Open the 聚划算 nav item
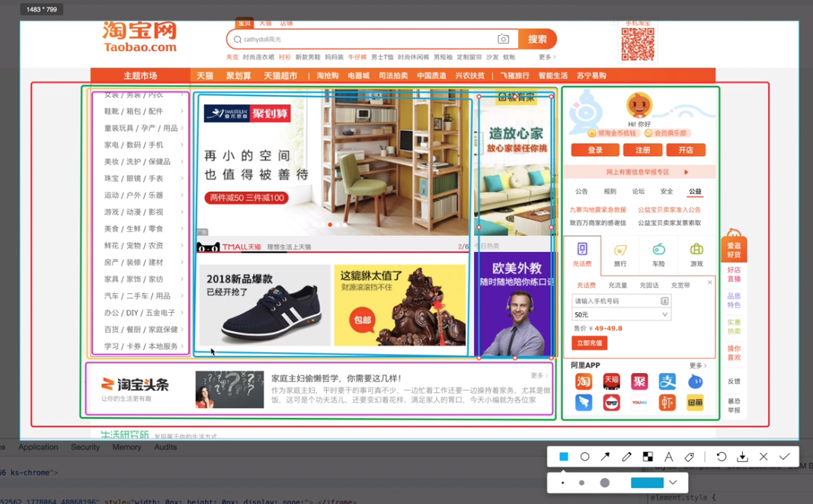Screen dimensions: 813x504 click(238, 75)
